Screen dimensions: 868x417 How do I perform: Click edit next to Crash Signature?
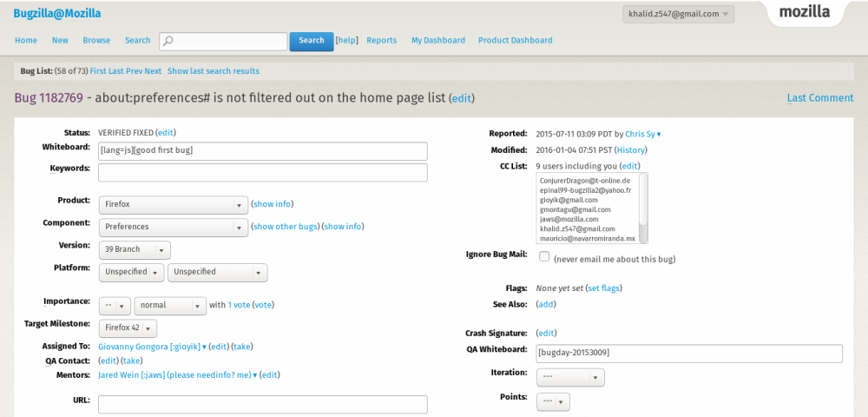546,334
